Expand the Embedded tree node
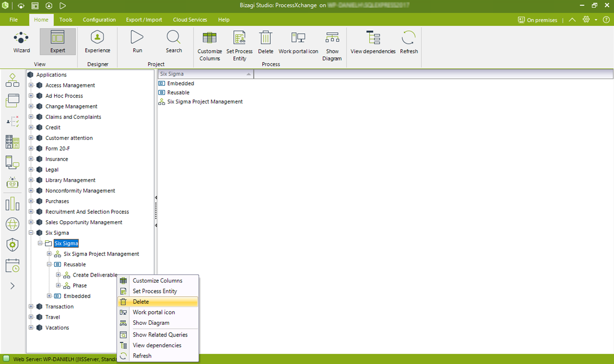The height and width of the screenshot is (364, 614). [x=49, y=296]
